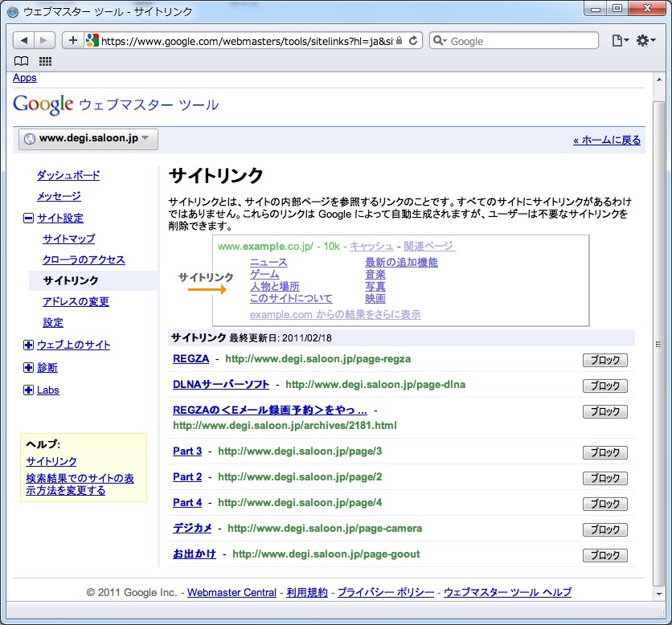This screenshot has width=672, height=625.
Task: Click the Google logo
Action: (x=43, y=104)
